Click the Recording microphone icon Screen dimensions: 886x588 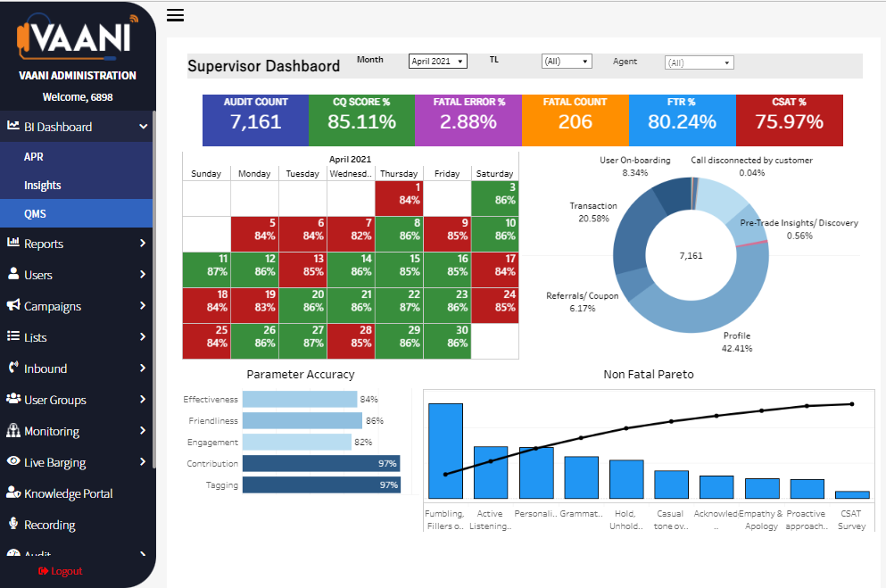coord(13,523)
